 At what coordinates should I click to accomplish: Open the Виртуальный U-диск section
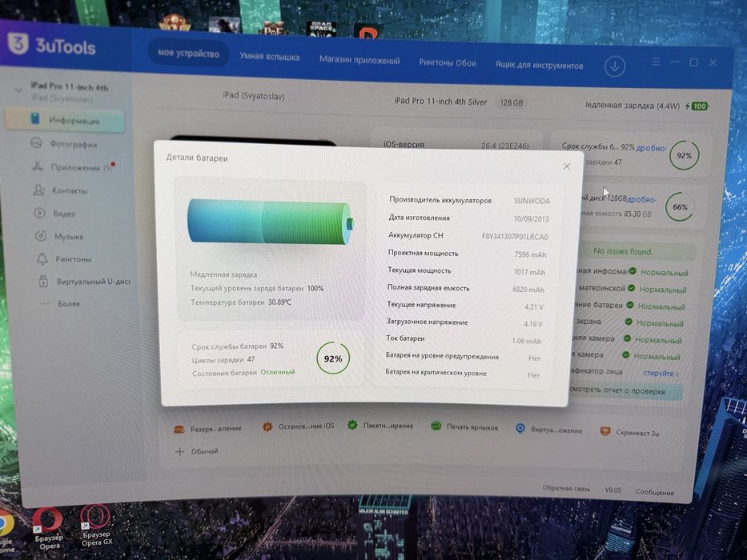click(x=84, y=282)
